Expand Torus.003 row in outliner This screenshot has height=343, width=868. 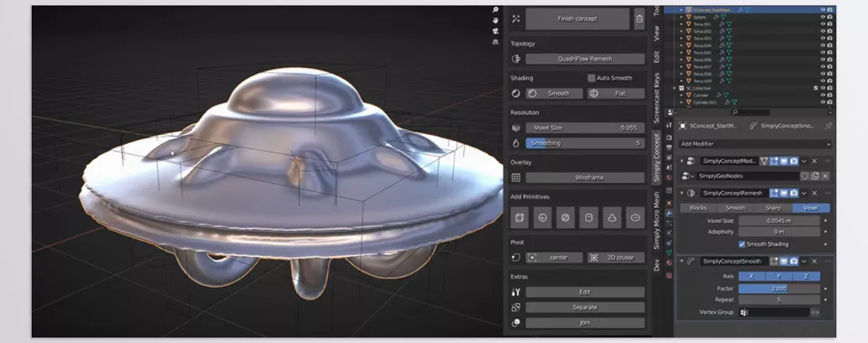click(682, 38)
